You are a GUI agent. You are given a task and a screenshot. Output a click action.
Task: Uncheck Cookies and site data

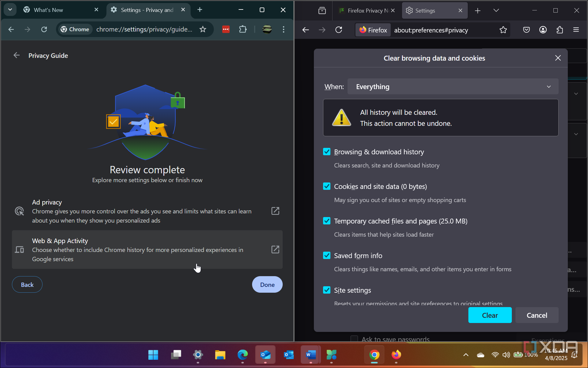point(327,186)
